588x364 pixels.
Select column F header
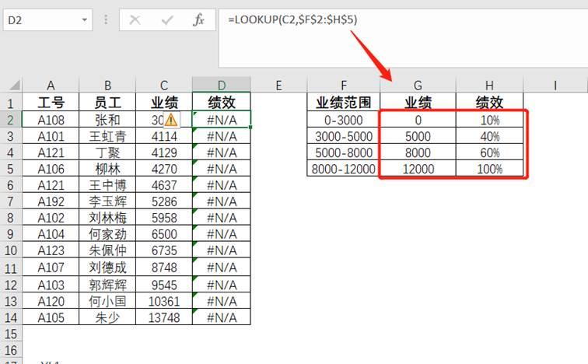tap(344, 86)
